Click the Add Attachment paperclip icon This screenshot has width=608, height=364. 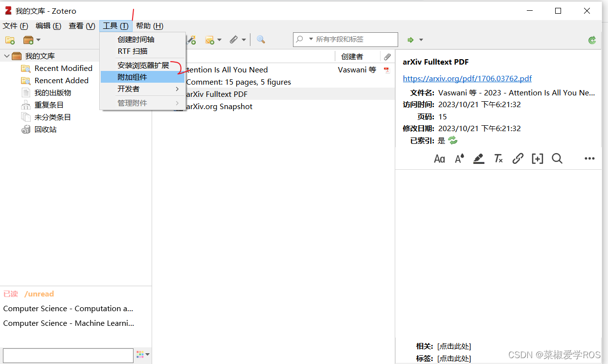tap(234, 40)
